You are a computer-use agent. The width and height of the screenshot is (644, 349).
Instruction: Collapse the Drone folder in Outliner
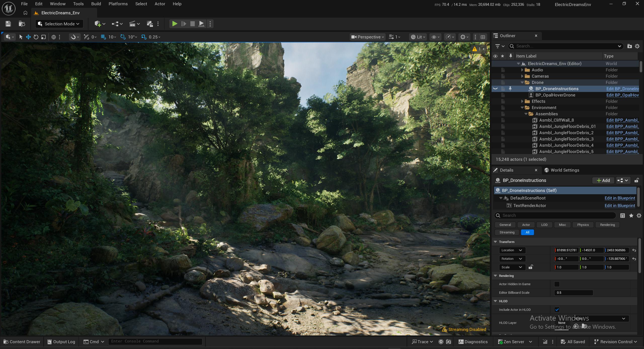522,82
